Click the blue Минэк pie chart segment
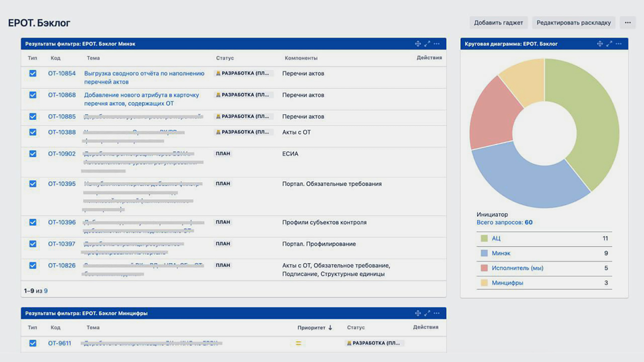The width and height of the screenshot is (644, 362). tap(523, 180)
